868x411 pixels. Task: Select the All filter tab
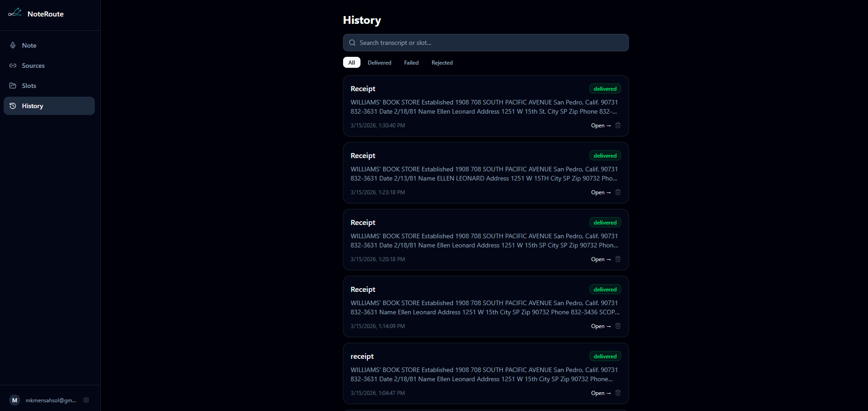[x=352, y=62]
